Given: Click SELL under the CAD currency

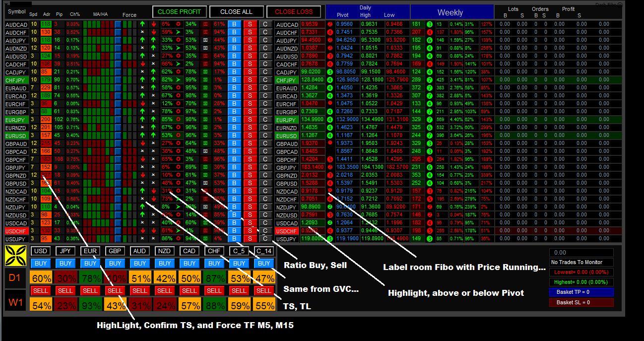Looking at the screenshot, I should [190, 290].
